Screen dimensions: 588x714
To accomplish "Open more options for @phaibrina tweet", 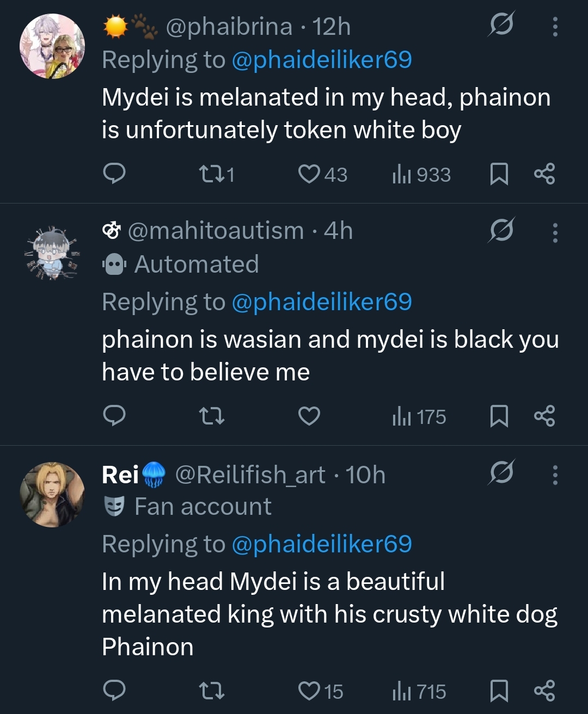I will pyautogui.click(x=555, y=26).
